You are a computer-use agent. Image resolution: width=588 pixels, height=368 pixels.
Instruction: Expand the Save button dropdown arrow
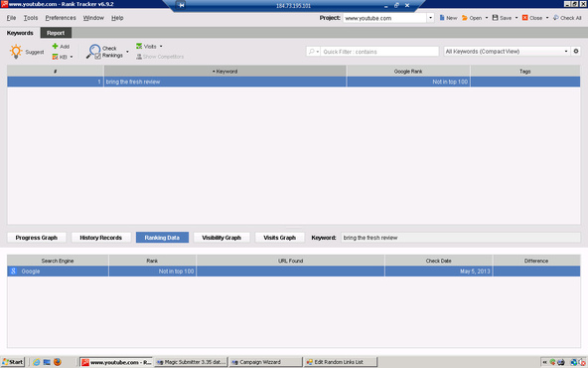(516, 18)
